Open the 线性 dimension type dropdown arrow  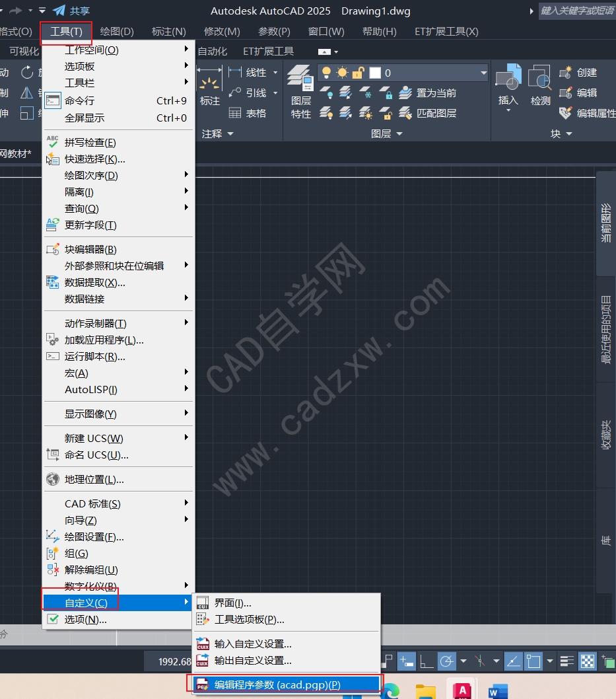275,72
